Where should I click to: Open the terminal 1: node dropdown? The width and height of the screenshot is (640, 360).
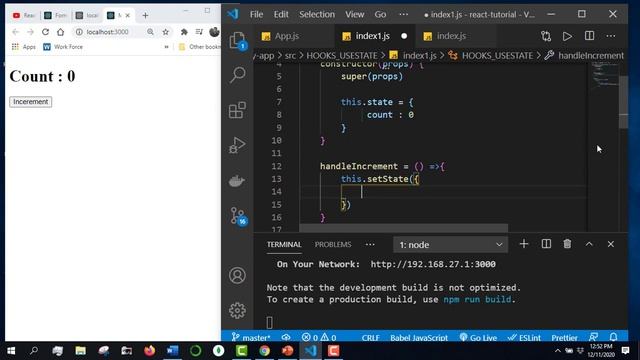pos(451,244)
